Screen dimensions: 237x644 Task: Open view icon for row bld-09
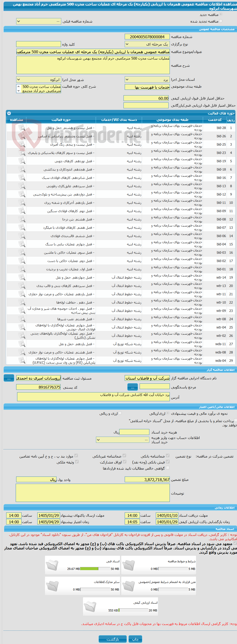[22, 211]
